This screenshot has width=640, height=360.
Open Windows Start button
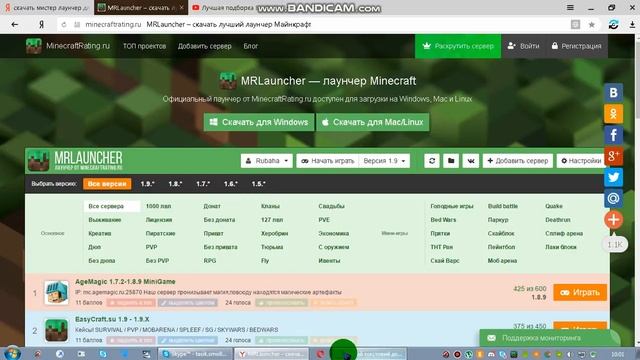pos(12,353)
